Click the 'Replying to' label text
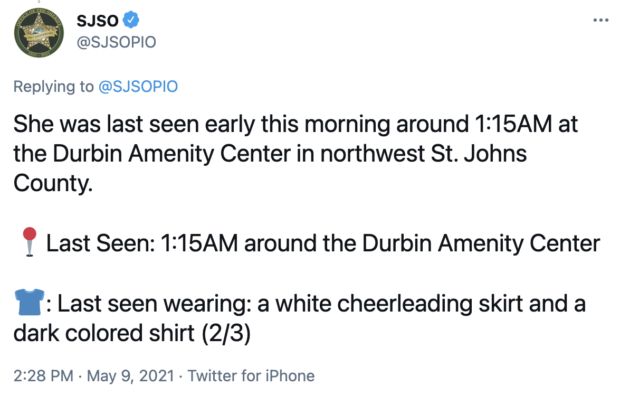The image size is (620, 395). coord(53,86)
